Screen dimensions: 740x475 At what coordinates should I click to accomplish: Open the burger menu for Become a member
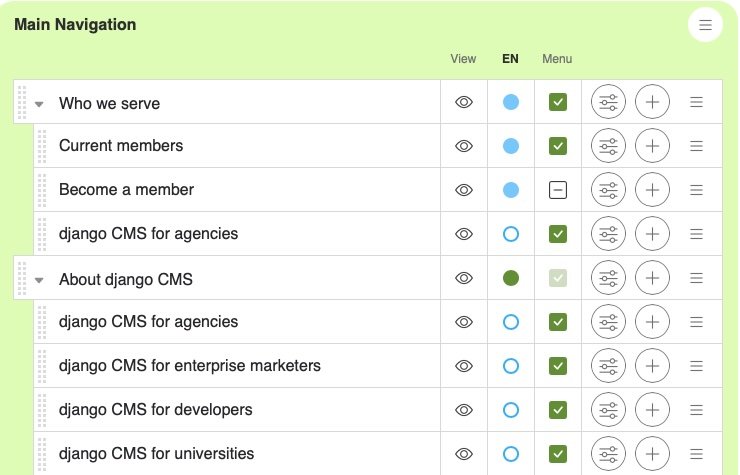696,190
